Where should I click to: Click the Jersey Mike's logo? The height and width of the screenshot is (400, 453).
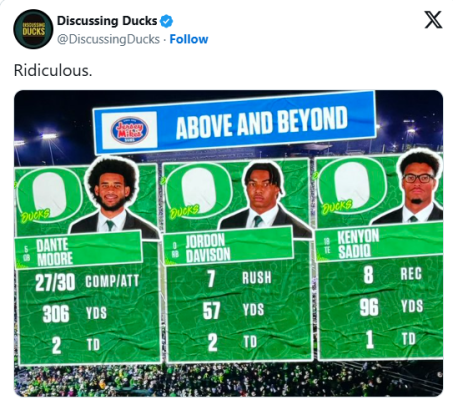(129, 130)
